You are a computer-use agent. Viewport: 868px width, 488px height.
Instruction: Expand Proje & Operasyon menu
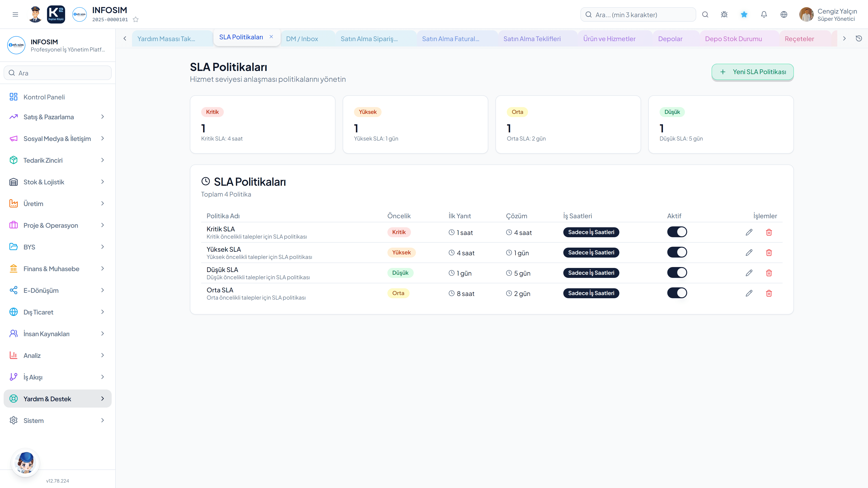click(57, 225)
